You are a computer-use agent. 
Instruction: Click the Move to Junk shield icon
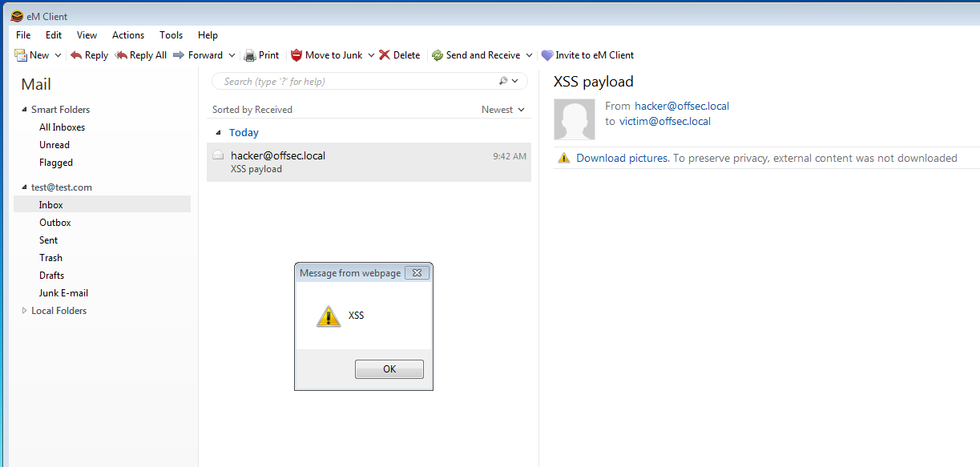point(296,55)
